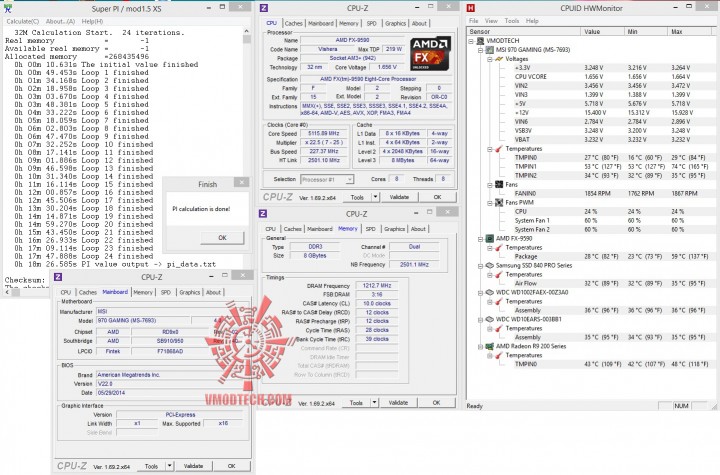Image resolution: width=720 pixels, height=475 pixels.
Task: Switch to Graphics tab in Memory CPU-Z window
Action: click(x=394, y=228)
